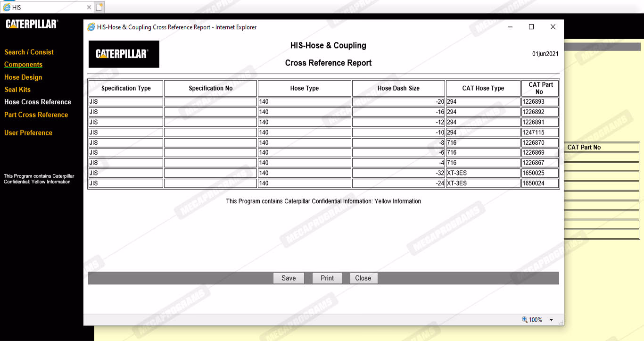Click the popup window title text
Screen dimensions: 644x341
click(x=177, y=27)
